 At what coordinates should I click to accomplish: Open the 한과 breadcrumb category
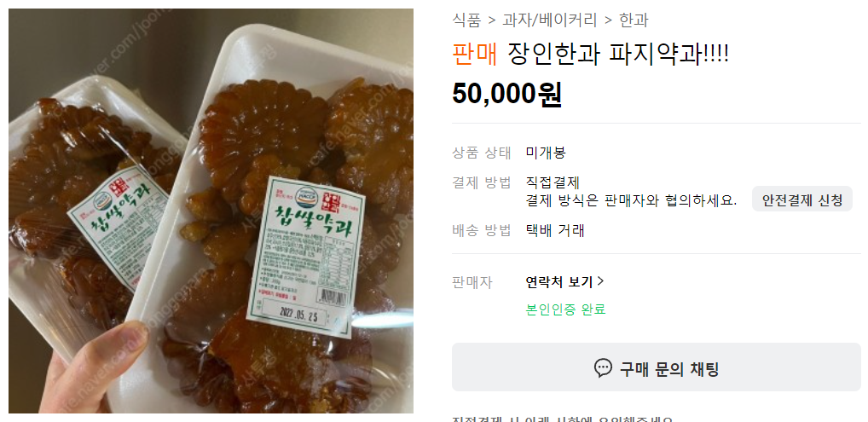634,20
